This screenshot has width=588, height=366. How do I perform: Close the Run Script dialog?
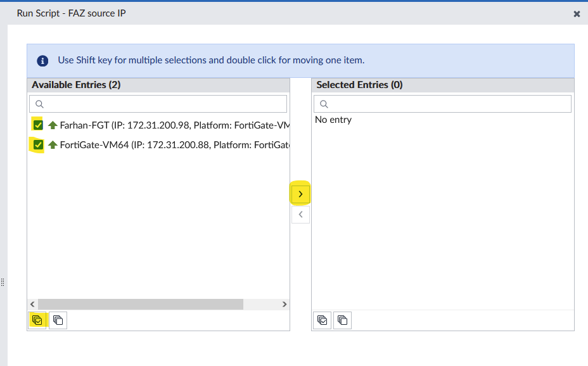(x=577, y=14)
